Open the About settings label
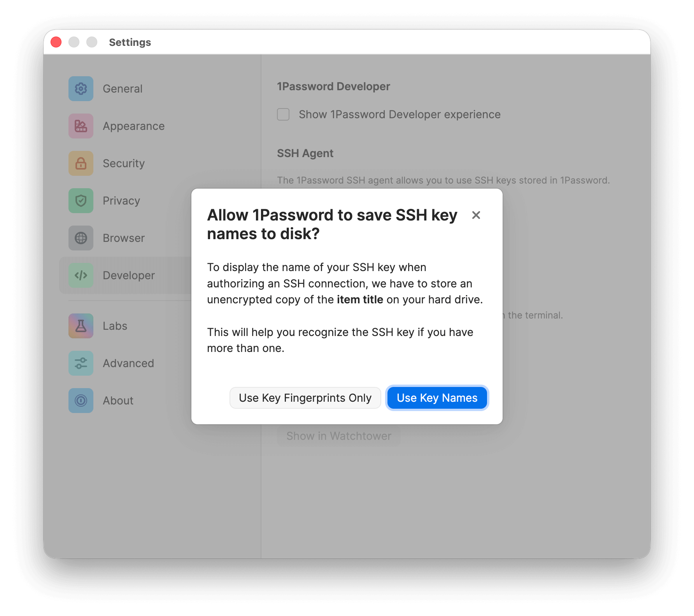The image size is (694, 616). pos(118,401)
